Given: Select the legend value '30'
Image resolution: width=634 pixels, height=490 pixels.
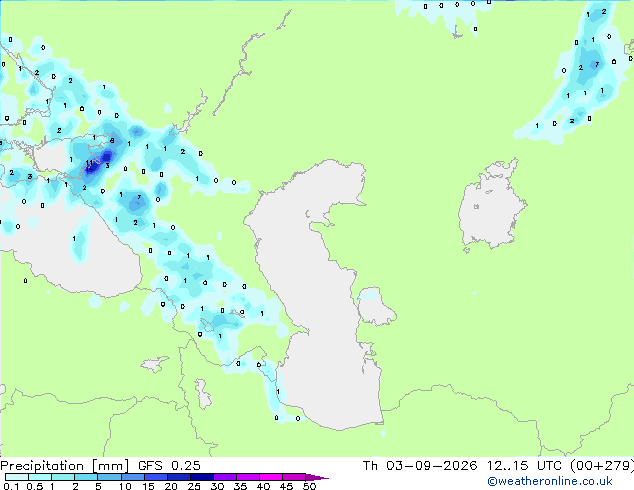Looking at the screenshot, I should (x=217, y=486).
